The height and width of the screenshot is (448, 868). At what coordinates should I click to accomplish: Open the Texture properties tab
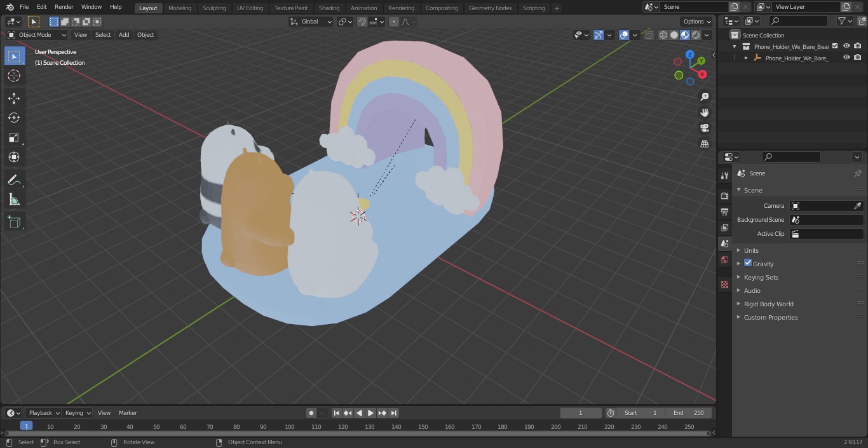(724, 284)
